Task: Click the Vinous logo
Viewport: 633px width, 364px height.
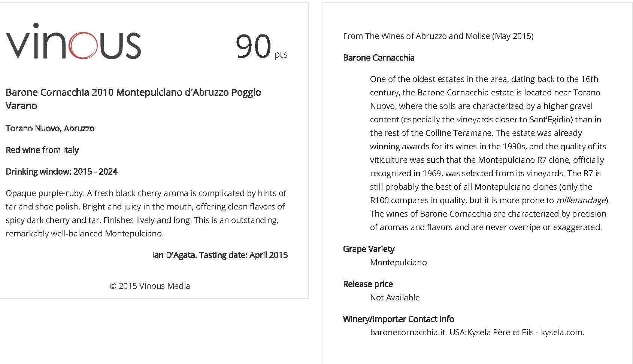Action: [73, 41]
